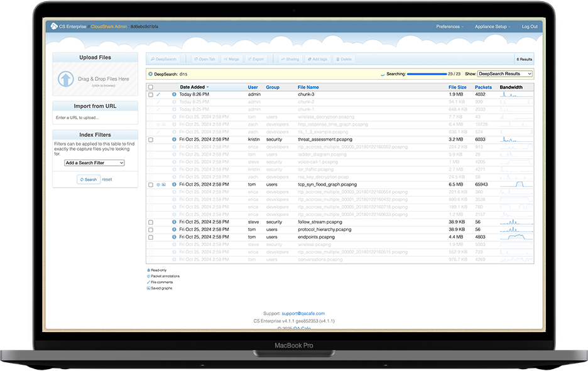This screenshot has width=588, height=371.
Task: Check the box for follow_stream.pcapng
Action: pyautogui.click(x=151, y=222)
